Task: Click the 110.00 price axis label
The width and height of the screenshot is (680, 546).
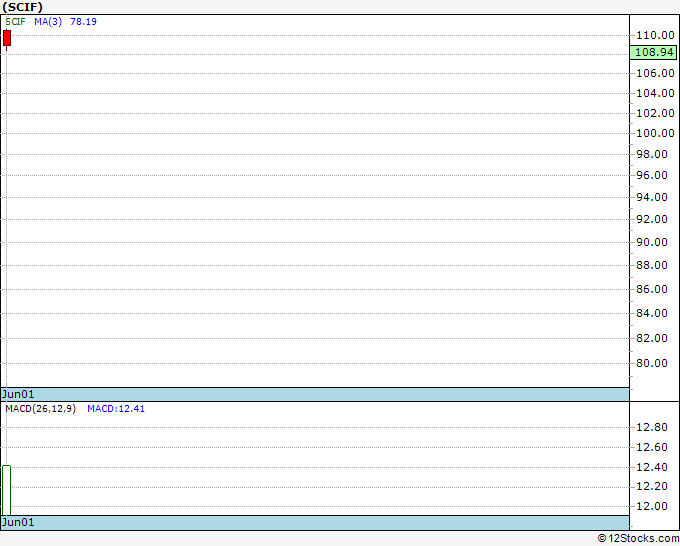Action: click(x=655, y=35)
